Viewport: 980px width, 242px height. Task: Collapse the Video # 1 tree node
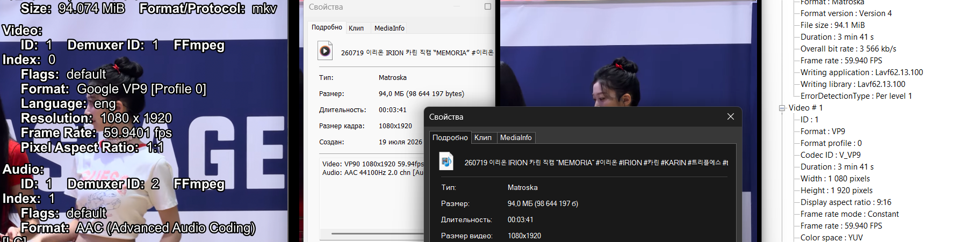782,108
